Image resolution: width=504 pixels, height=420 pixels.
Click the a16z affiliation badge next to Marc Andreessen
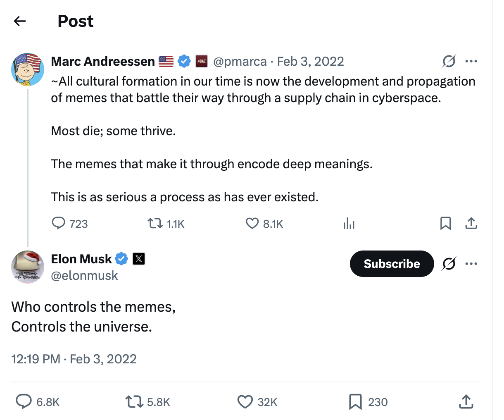[201, 61]
